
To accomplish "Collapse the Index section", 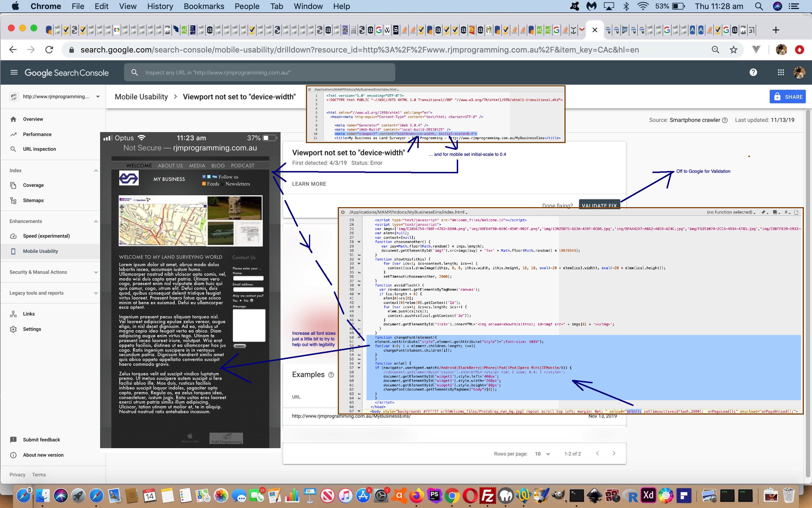I will pos(96,170).
